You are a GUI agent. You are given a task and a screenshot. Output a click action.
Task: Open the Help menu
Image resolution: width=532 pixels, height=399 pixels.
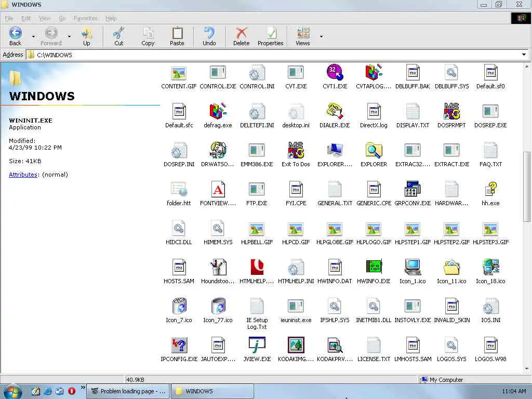coord(111,18)
